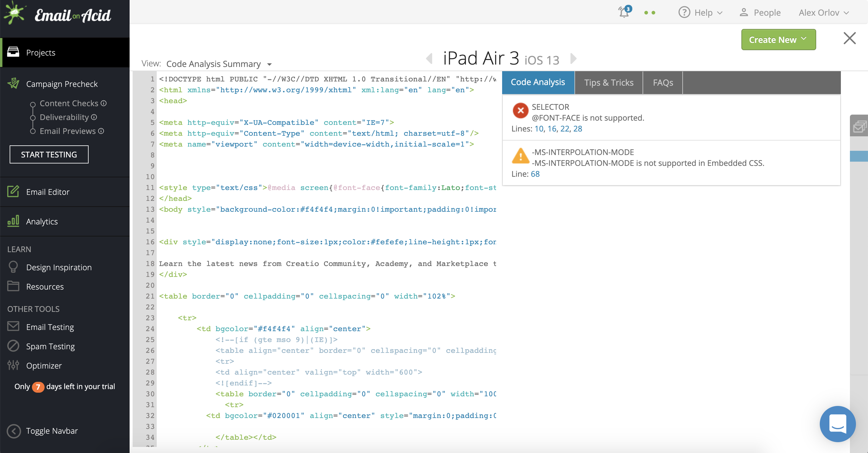Image resolution: width=868 pixels, height=453 pixels.
Task: Open Analytics from the bar chart icon
Action: pyautogui.click(x=13, y=221)
